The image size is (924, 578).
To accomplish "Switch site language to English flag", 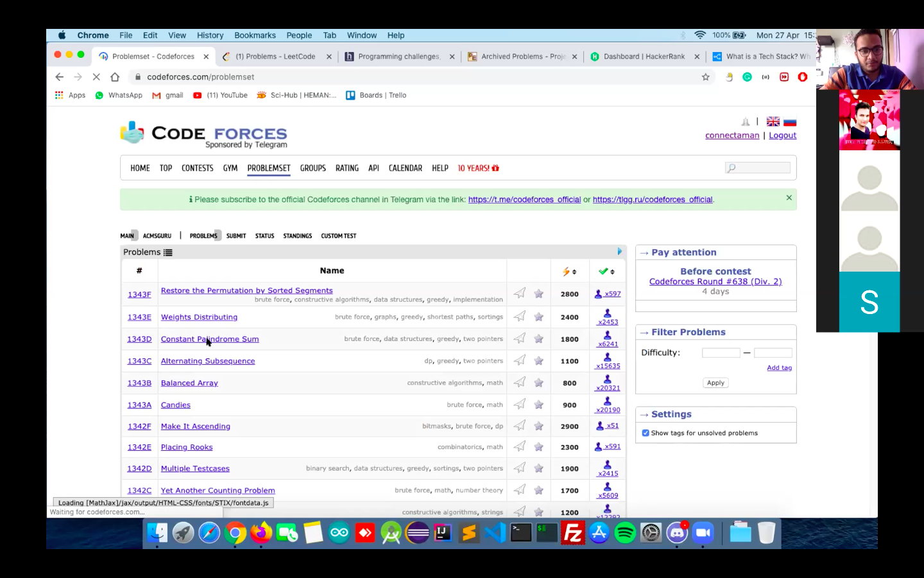I will pyautogui.click(x=773, y=121).
